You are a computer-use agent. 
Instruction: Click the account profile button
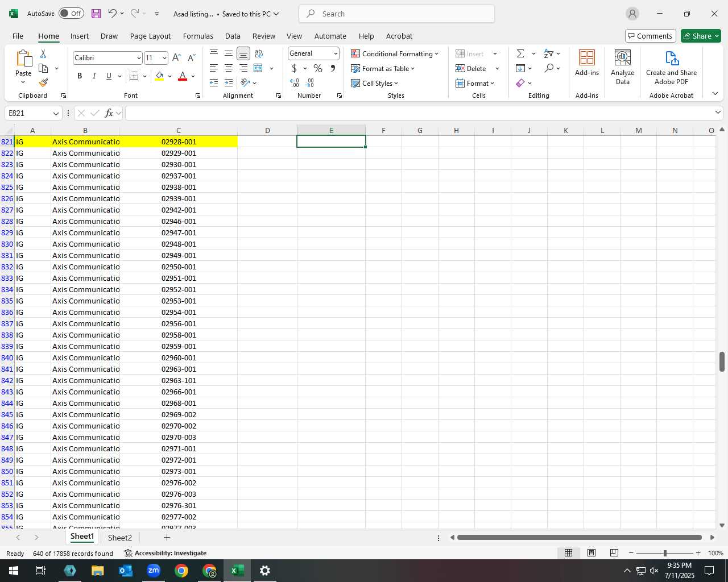coord(632,14)
